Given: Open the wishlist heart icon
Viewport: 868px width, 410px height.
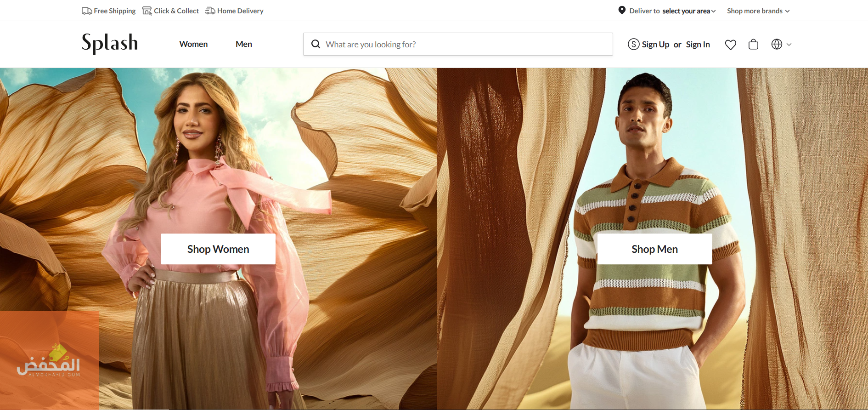Looking at the screenshot, I should [730, 45].
